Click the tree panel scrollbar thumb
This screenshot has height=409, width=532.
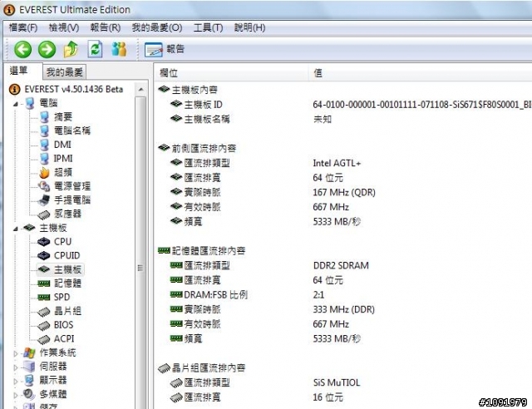(140, 253)
